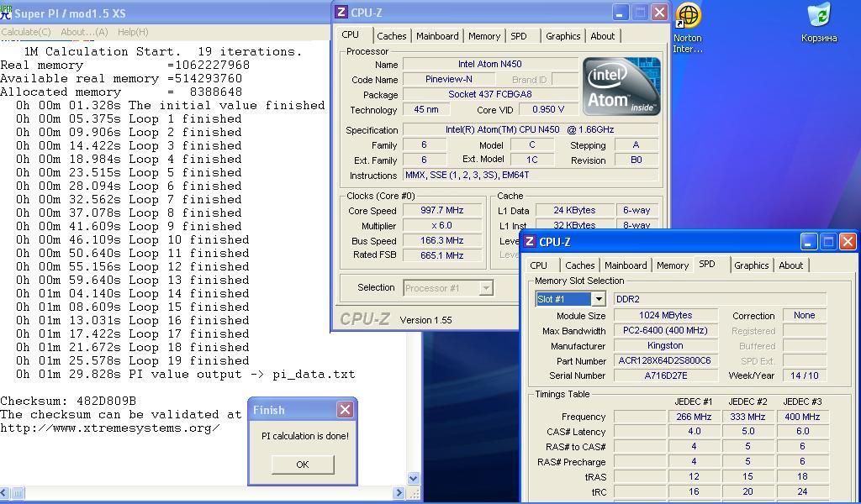861x504 pixels.
Task: Click the MMX, SSE instructions field
Action: coord(531,175)
